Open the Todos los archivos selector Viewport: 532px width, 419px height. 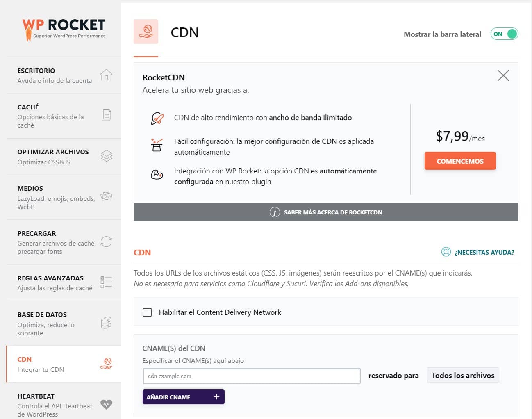[463, 375]
